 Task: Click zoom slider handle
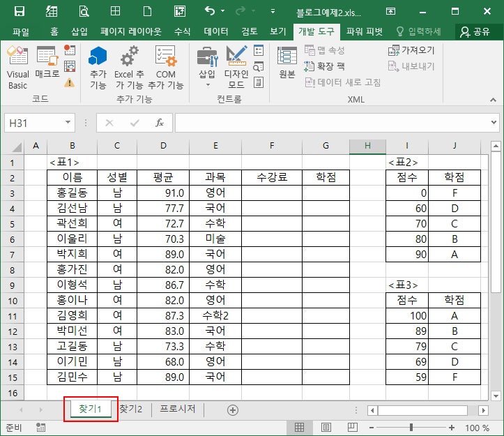tap(411, 428)
